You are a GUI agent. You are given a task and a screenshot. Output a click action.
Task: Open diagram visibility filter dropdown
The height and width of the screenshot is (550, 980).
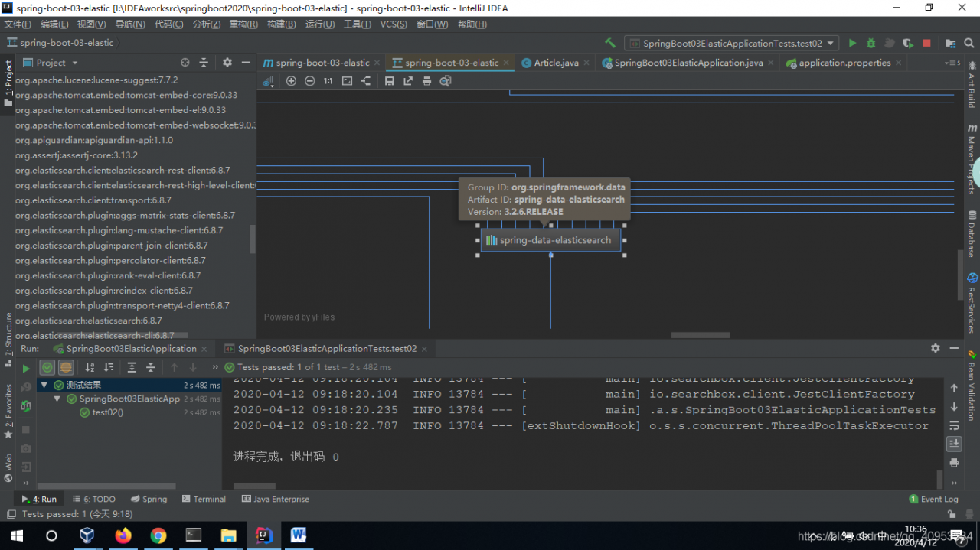[268, 81]
